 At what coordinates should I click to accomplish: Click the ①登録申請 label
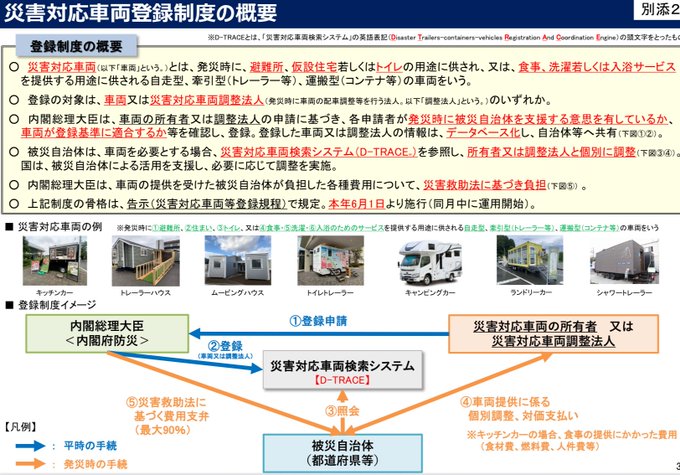(318, 321)
